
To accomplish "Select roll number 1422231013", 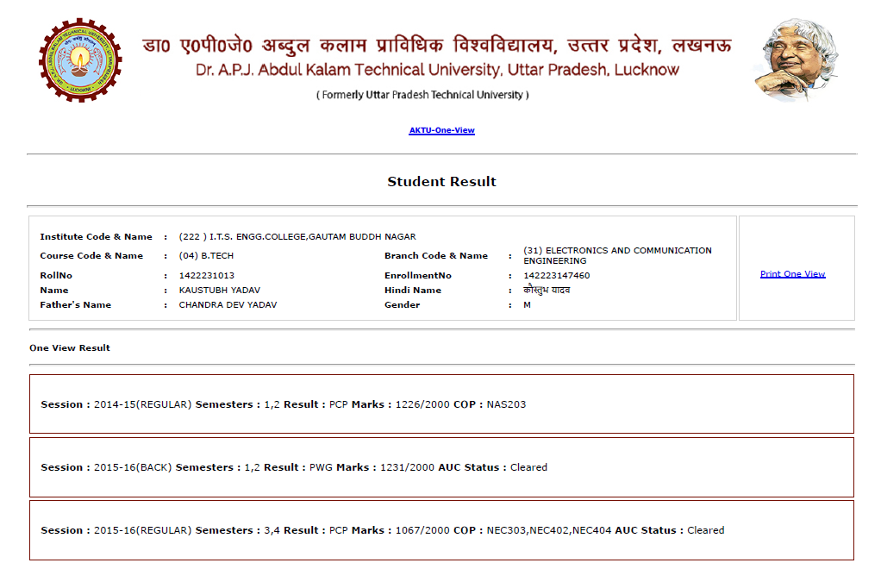I will [x=207, y=275].
